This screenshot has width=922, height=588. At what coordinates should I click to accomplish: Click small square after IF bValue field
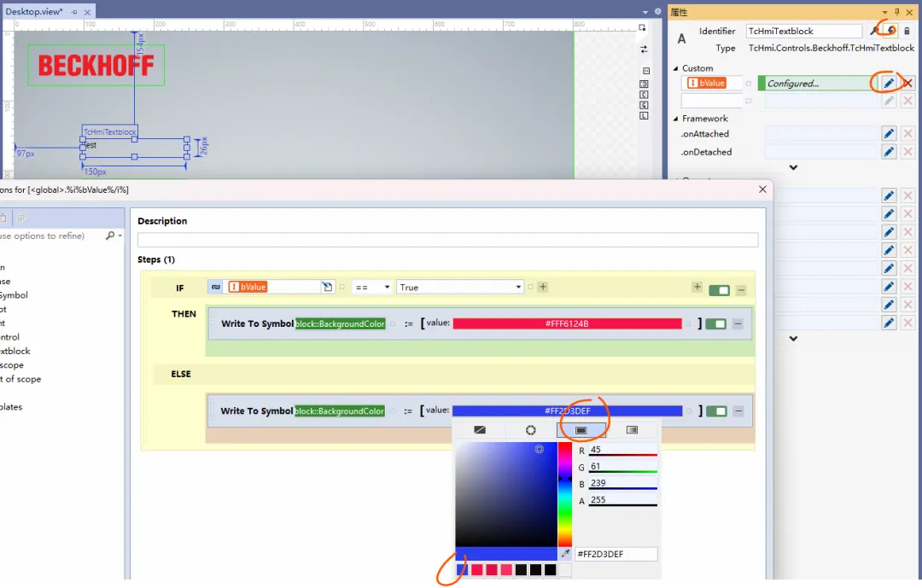coord(342,287)
